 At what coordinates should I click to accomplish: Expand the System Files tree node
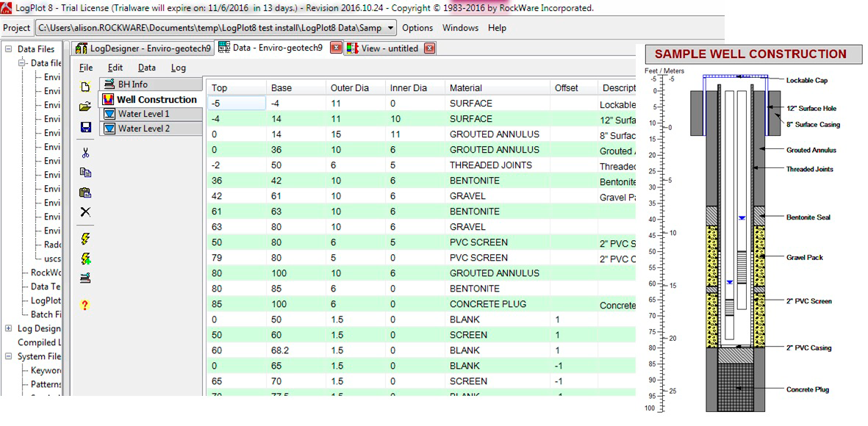(x=8, y=356)
